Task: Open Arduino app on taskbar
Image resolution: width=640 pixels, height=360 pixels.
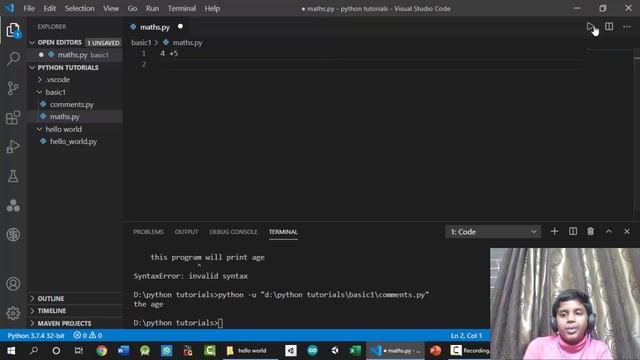Action: coord(313,351)
